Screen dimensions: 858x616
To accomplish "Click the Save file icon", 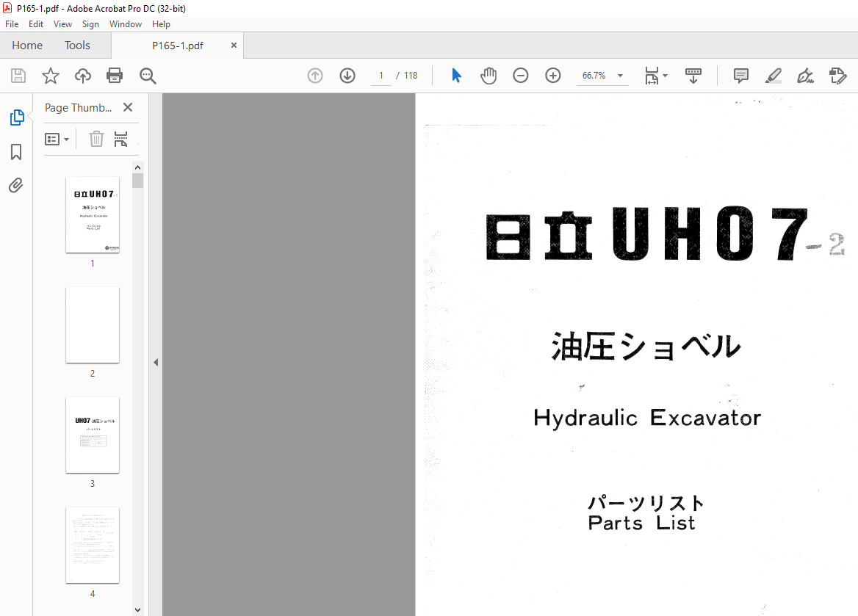I will [x=18, y=76].
